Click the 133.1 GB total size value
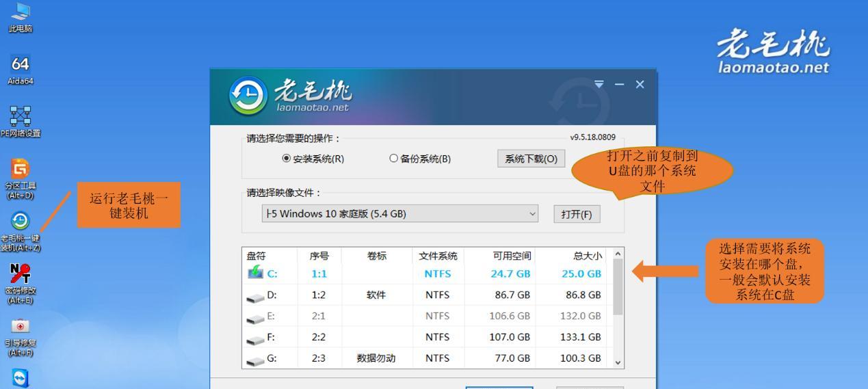The height and width of the screenshot is (389, 868). (581, 337)
